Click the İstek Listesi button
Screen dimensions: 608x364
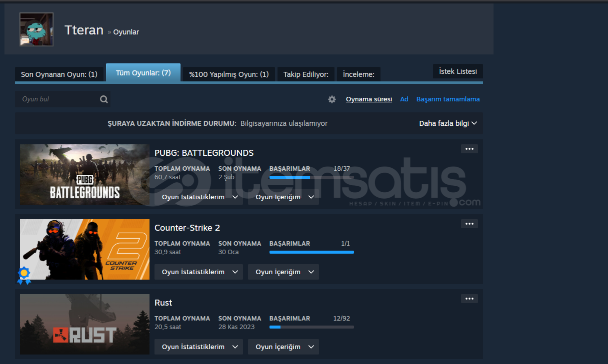coord(457,71)
